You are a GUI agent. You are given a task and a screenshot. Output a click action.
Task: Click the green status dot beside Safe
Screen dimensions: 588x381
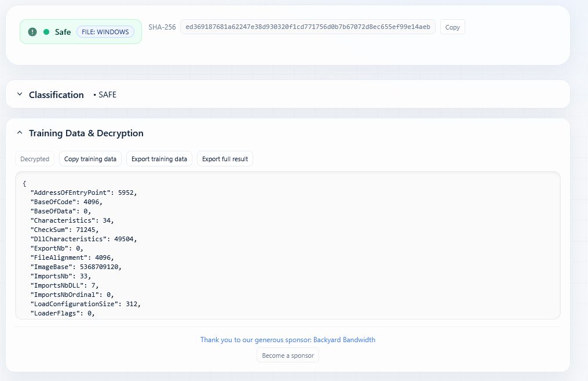click(x=46, y=32)
